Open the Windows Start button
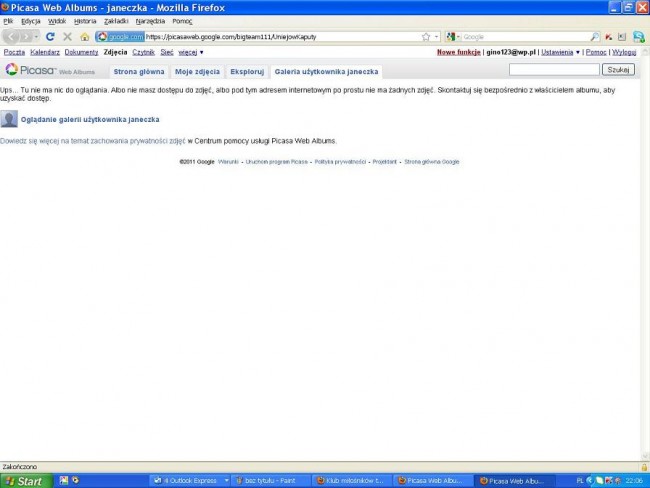This screenshot has width=650, height=488. [x=24, y=481]
